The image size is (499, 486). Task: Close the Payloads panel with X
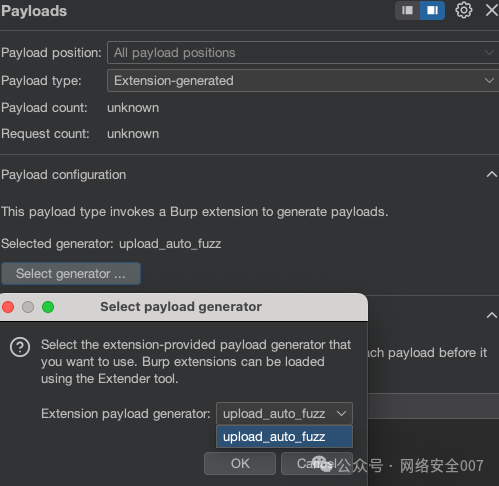tap(492, 10)
